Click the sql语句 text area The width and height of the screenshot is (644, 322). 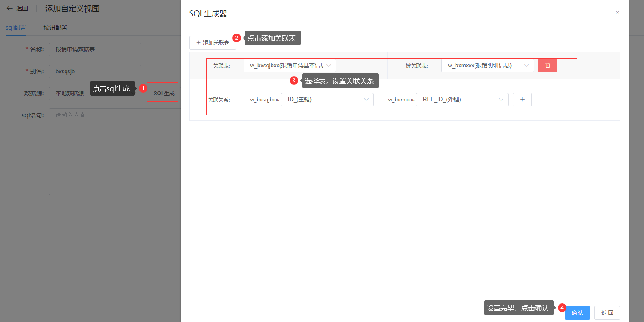point(114,151)
